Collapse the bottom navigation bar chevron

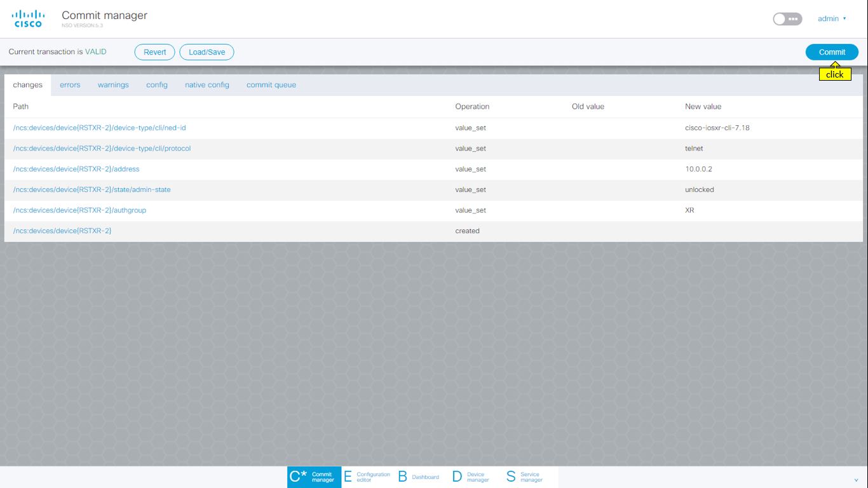(856, 480)
